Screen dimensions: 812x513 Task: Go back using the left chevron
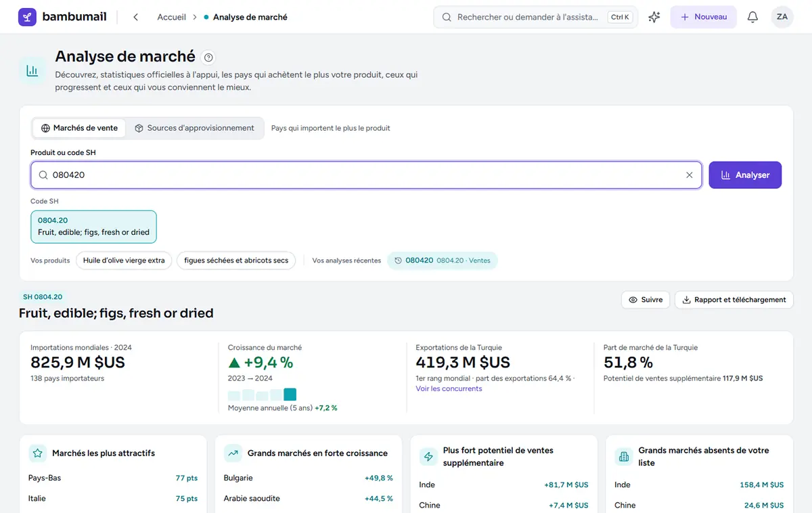point(136,17)
